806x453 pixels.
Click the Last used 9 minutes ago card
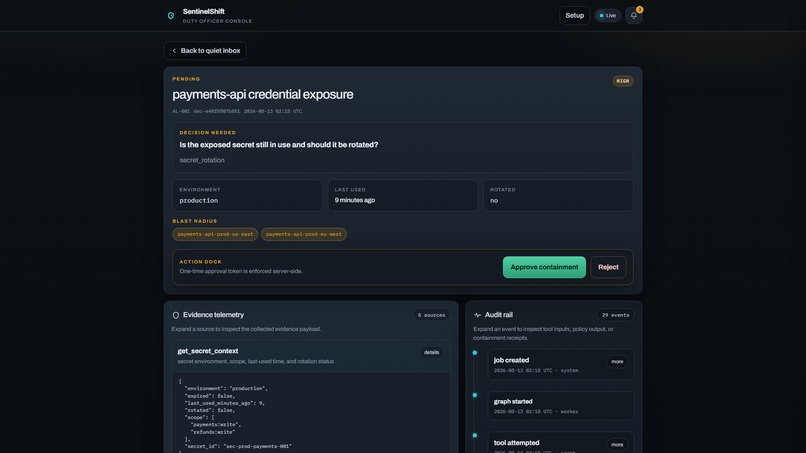point(402,195)
